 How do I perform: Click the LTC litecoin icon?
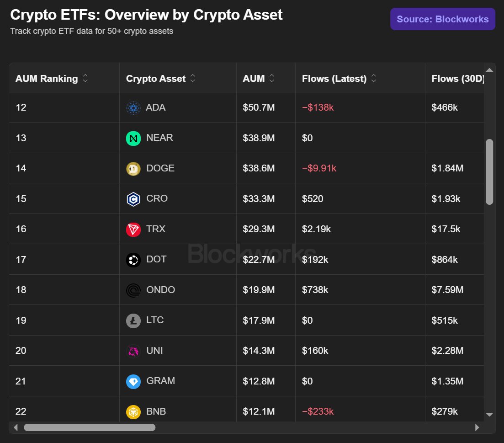[133, 320]
